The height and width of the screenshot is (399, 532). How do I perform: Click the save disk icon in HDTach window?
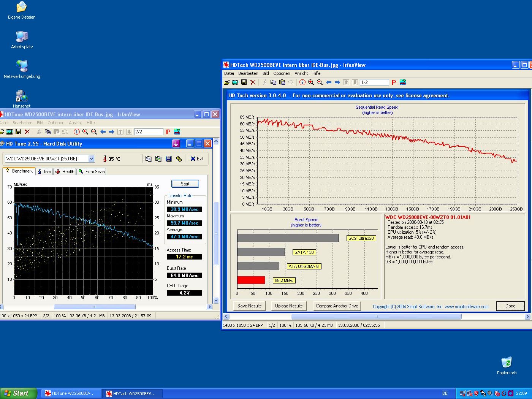[x=244, y=82]
